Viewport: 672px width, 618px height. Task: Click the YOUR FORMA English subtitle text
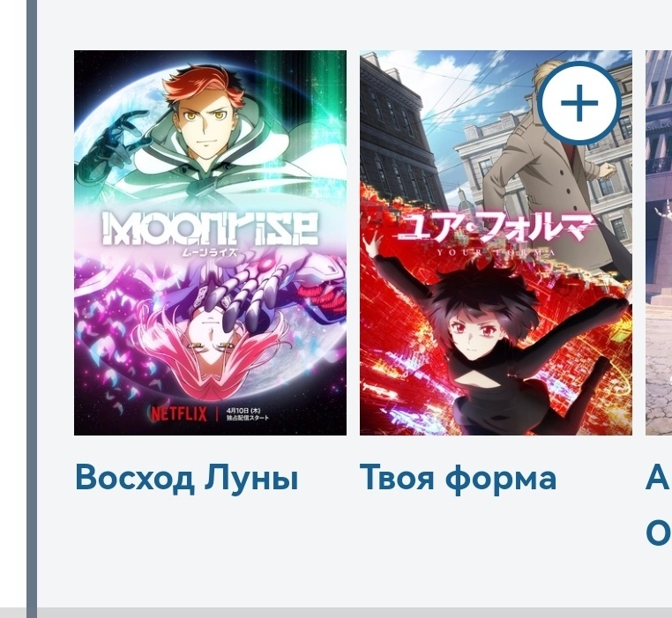(496, 252)
